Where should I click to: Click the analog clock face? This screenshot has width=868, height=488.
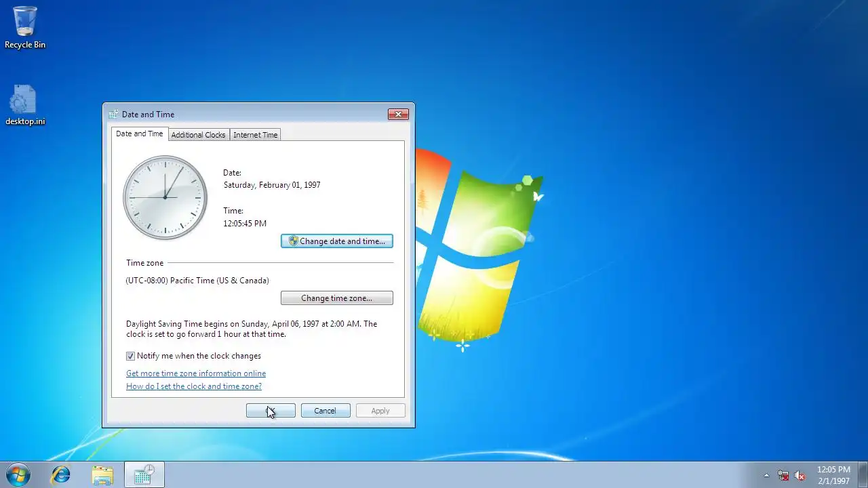(165, 197)
